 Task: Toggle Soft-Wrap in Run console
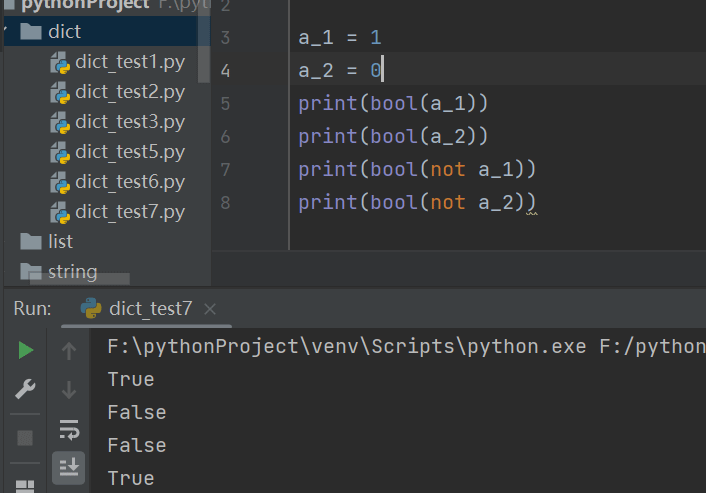tap(69, 430)
